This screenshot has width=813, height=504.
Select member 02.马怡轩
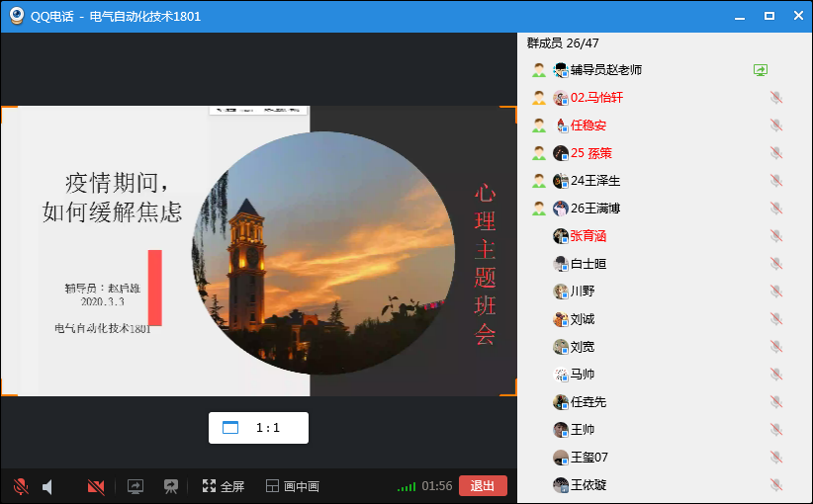pyautogui.click(x=596, y=98)
